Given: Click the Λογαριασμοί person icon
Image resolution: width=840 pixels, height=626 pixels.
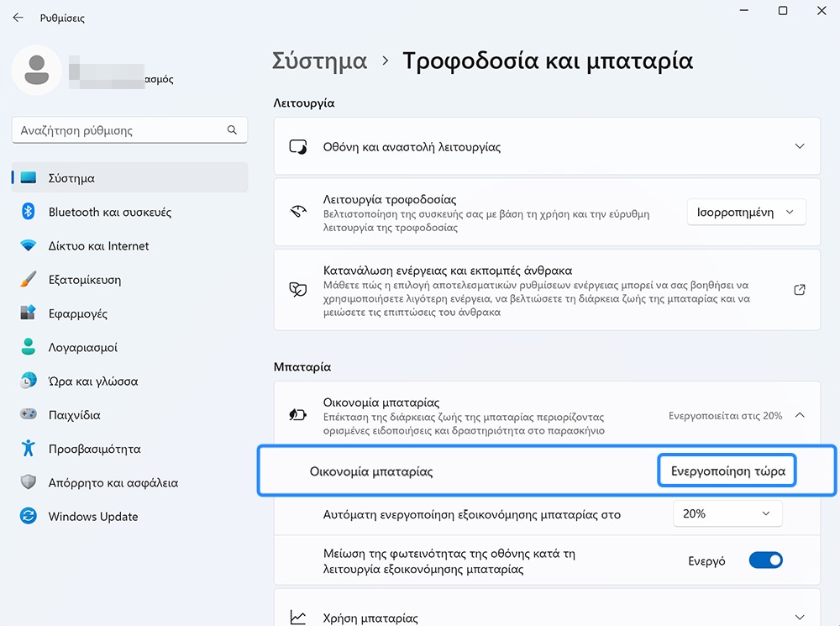Looking at the screenshot, I should (29, 346).
